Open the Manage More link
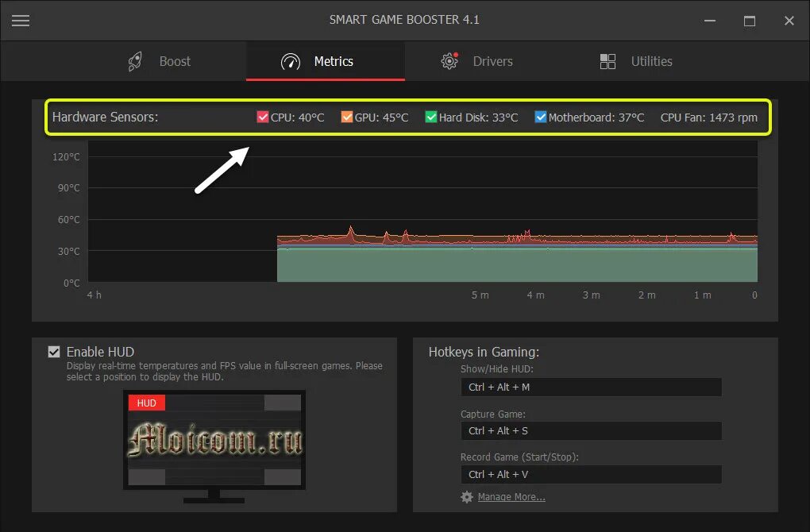This screenshot has height=532, width=810. (511, 497)
